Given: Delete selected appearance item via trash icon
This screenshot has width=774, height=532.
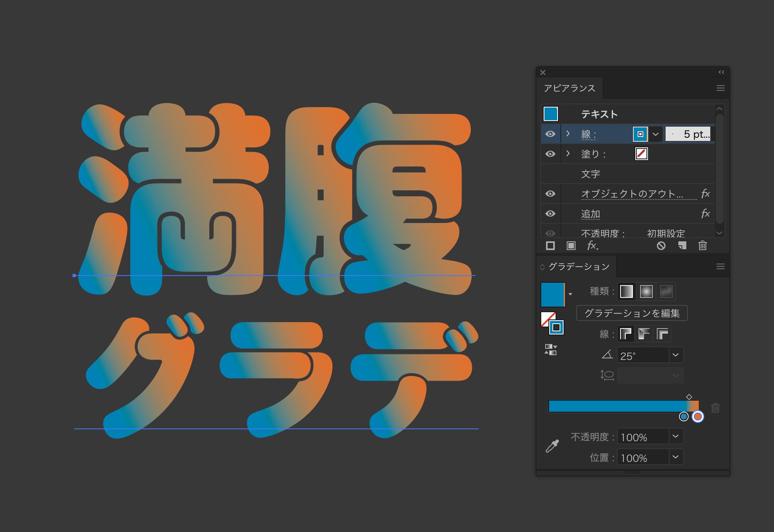Looking at the screenshot, I should point(702,246).
